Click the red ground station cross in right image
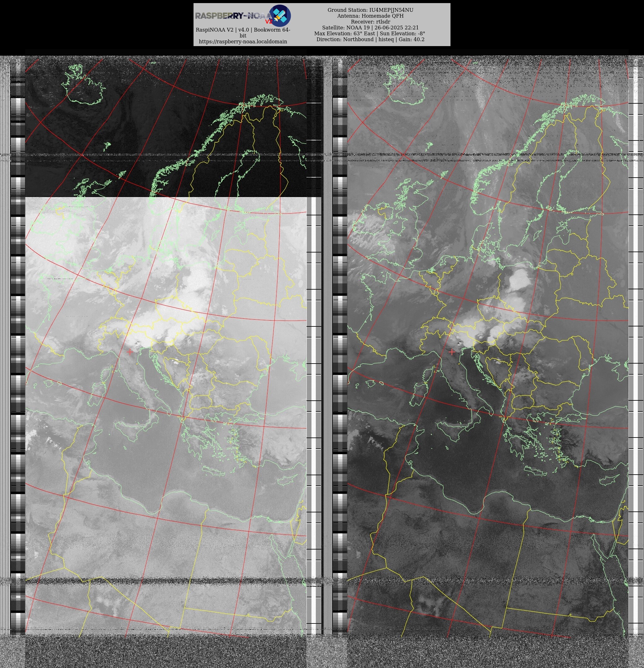This screenshot has height=668, width=644. click(x=452, y=351)
